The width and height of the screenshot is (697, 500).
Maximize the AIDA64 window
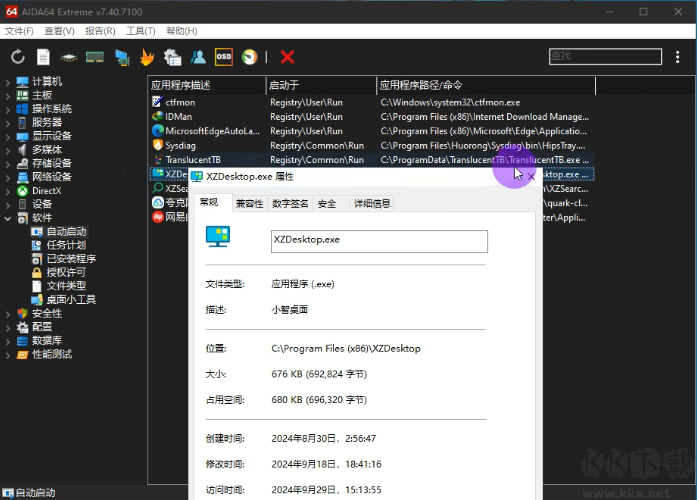pos(643,12)
